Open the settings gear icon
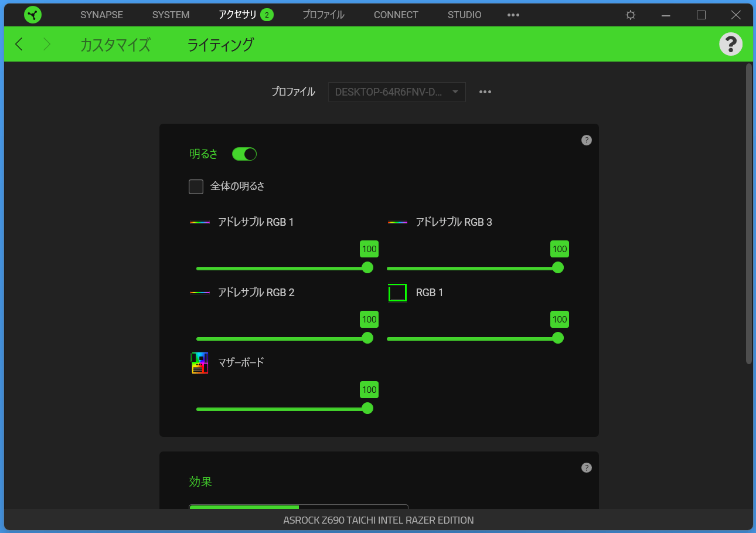The image size is (756, 533). coord(631,15)
